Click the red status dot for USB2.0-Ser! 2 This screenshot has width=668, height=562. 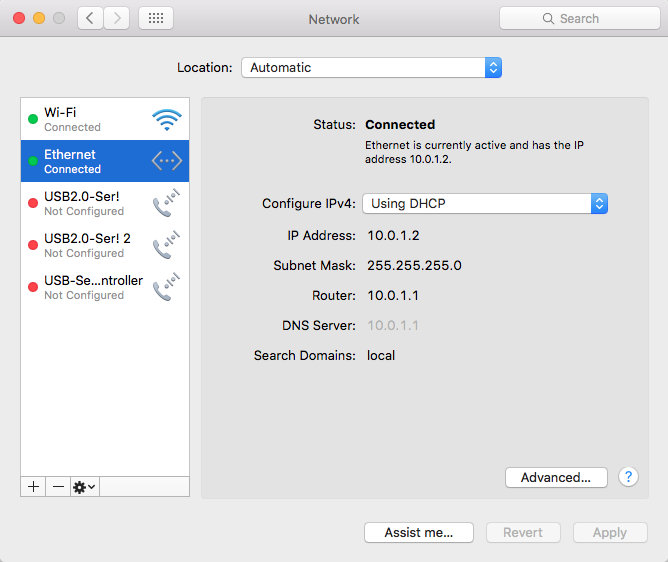coord(33,245)
